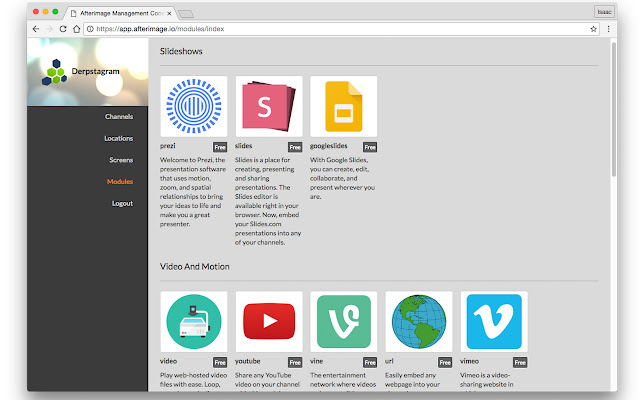Viewport: 640px width, 400px height.
Task: Click the 'video' module name
Action: click(x=169, y=361)
